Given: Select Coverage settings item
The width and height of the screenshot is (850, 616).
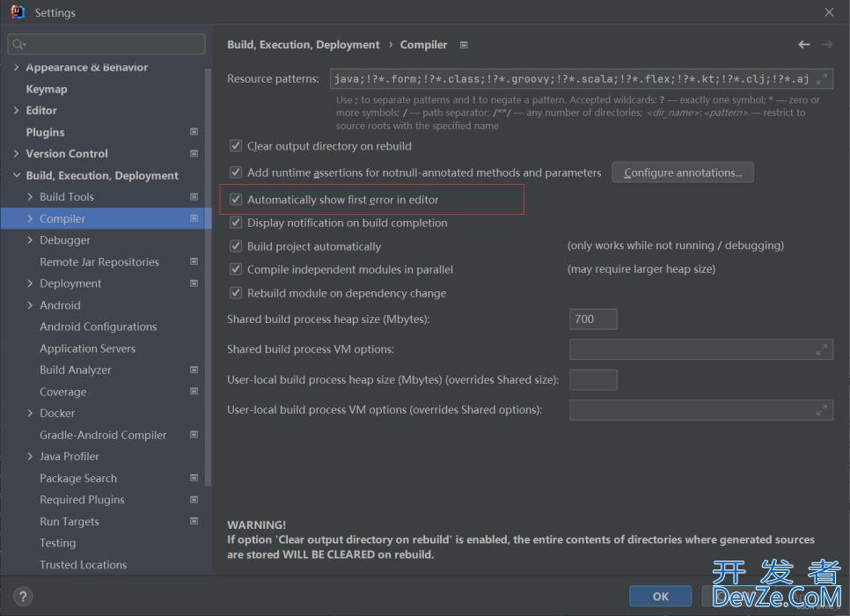Looking at the screenshot, I should pos(62,392).
